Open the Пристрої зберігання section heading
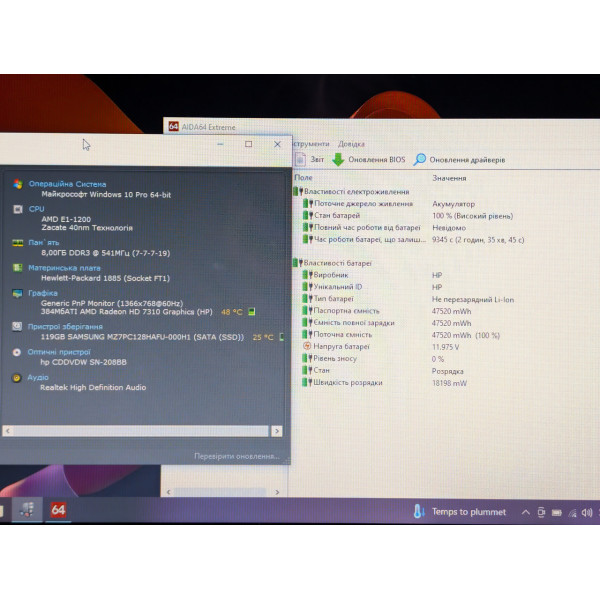Viewport: 600px width, 600px height. pos(65,326)
